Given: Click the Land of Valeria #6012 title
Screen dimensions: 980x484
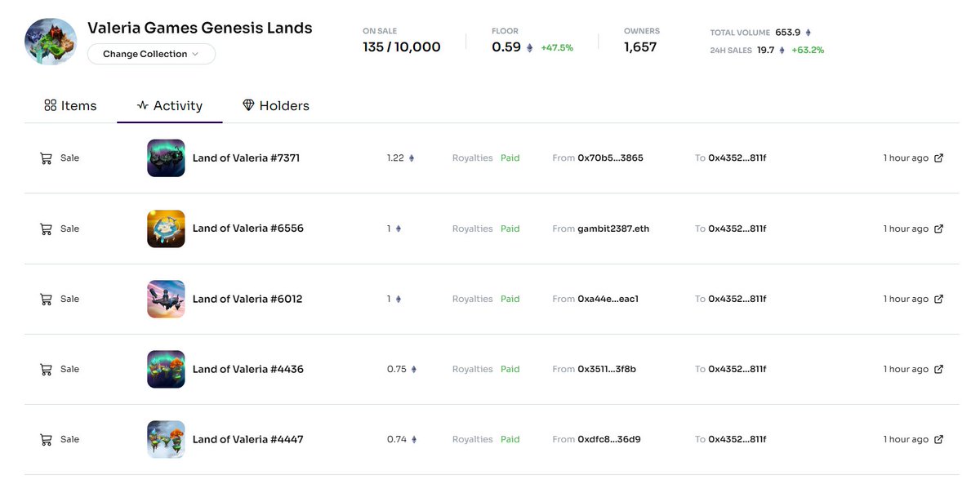Looking at the screenshot, I should tap(247, 299).
